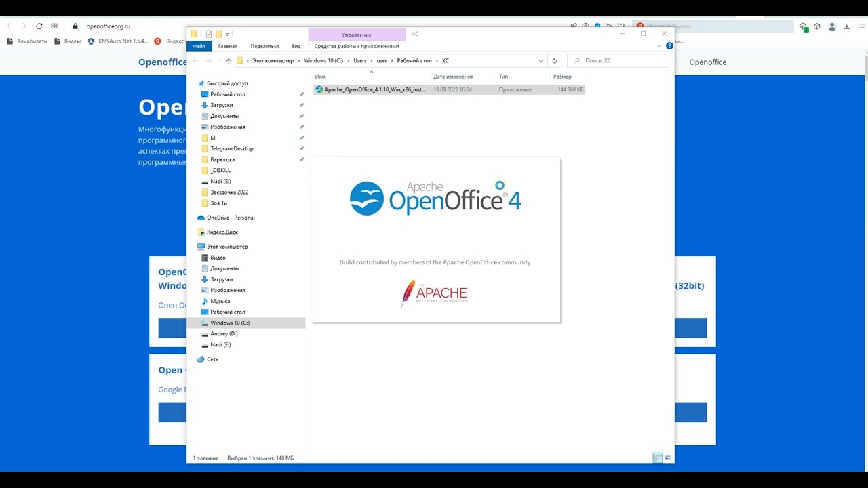Click user in the address breadcrumb

point(382,61)
